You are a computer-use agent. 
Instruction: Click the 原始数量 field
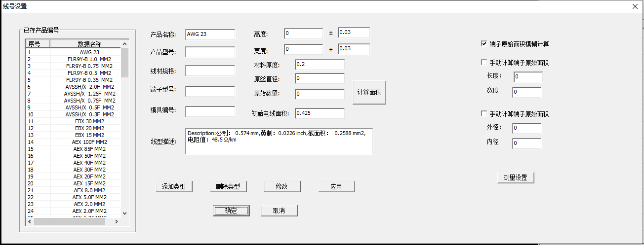click(x=320, y=94)
